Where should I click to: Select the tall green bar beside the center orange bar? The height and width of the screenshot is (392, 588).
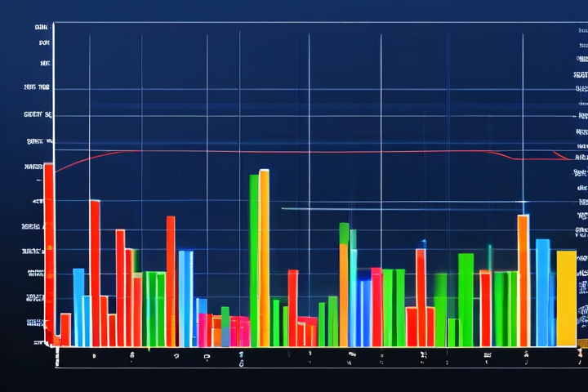pyautogui.click(x=254, y=261)
